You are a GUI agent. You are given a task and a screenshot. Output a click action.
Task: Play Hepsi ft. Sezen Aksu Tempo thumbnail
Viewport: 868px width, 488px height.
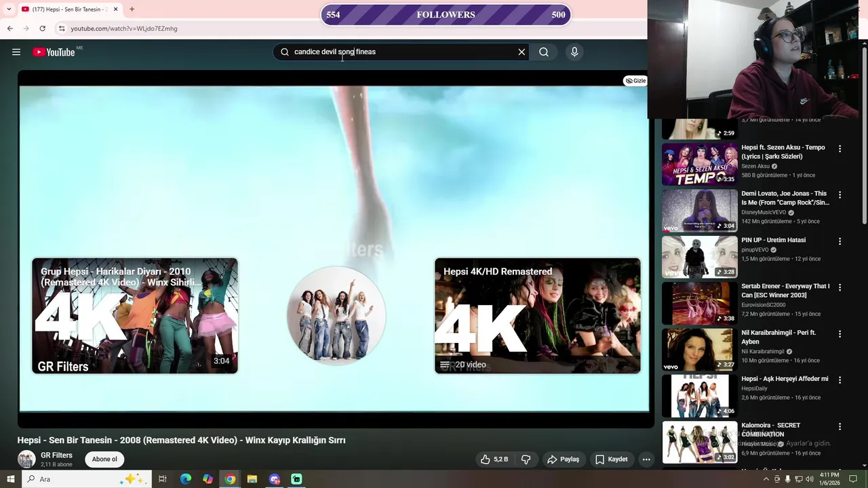[700, 164]
